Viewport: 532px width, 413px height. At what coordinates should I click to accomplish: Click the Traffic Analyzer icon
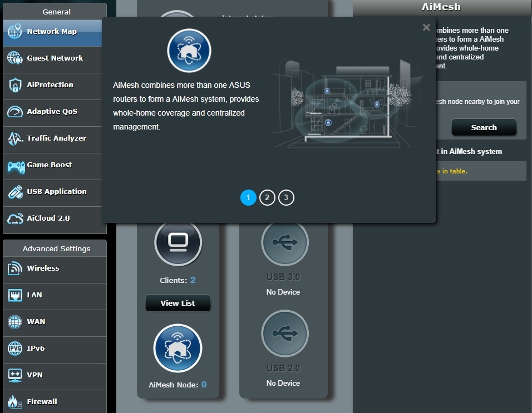point(15,138)
